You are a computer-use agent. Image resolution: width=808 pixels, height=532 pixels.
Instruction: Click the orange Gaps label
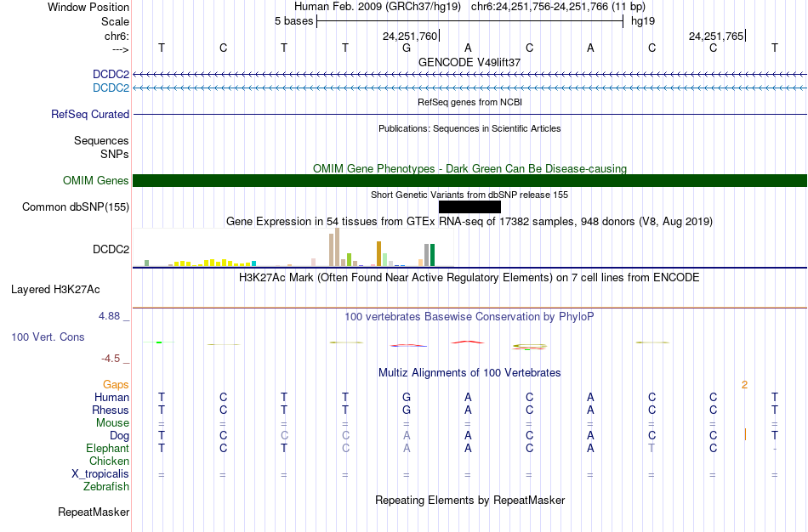point(116,385)
